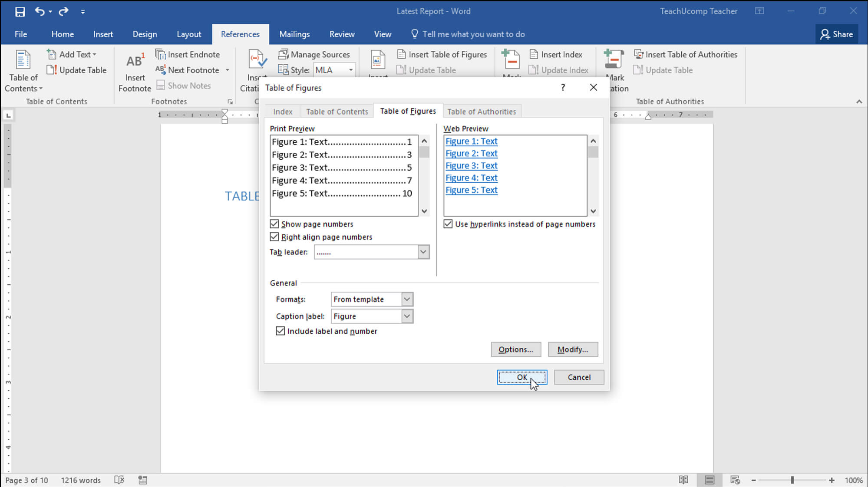The height and width of the screenshot is (487, 868).
Task: Expand the Tab leader dropdown
Action: (x=422, y=252)
